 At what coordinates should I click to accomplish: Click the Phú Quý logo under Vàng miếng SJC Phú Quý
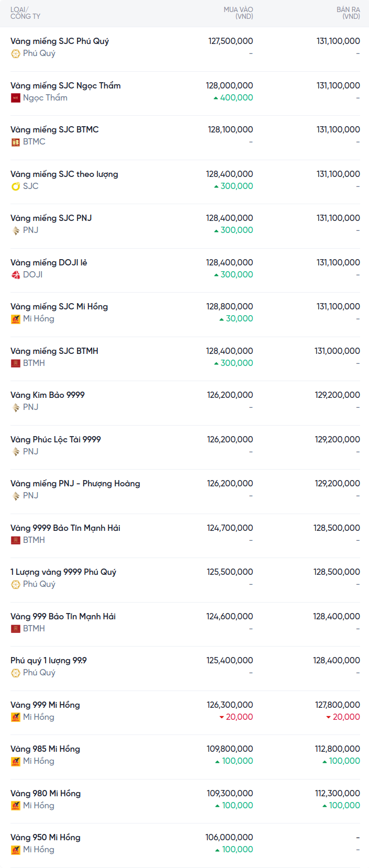pyautogui.click(x=16, y=53)
